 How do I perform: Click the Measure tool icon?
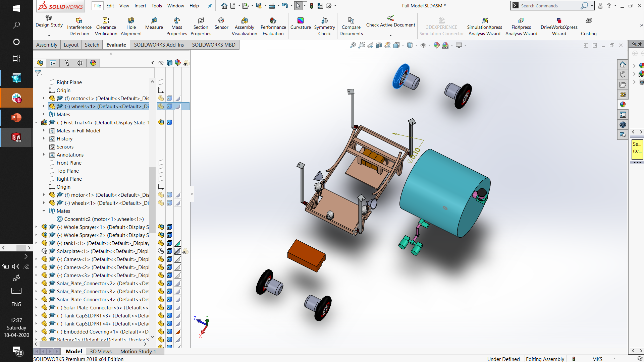154,21
